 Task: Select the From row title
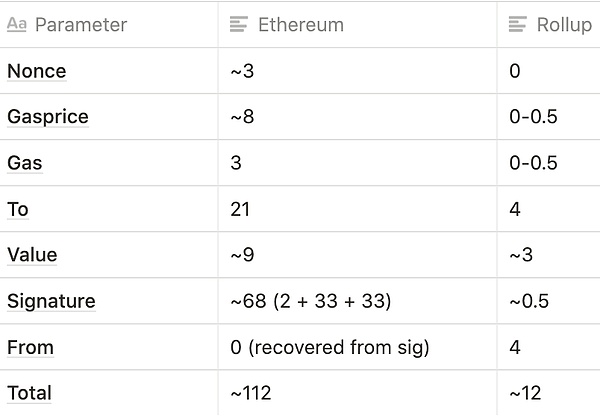30,347
